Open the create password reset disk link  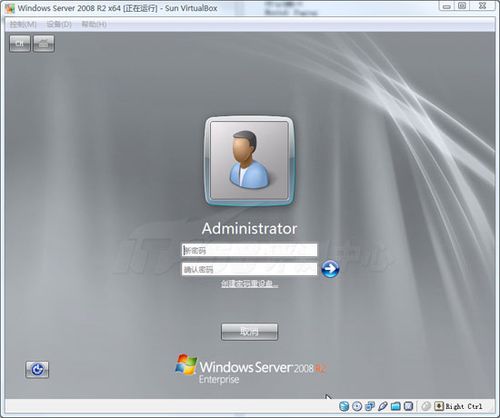tap(249, 284)
